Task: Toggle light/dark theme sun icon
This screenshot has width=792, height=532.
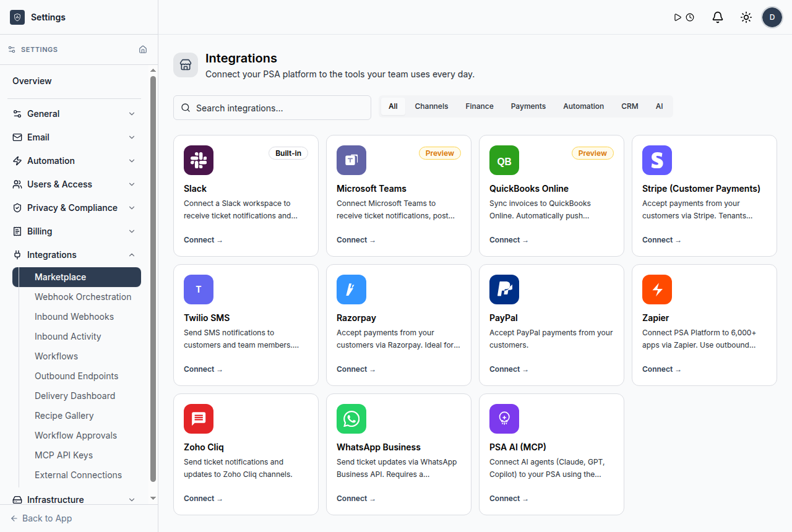Action: [746, 17]
